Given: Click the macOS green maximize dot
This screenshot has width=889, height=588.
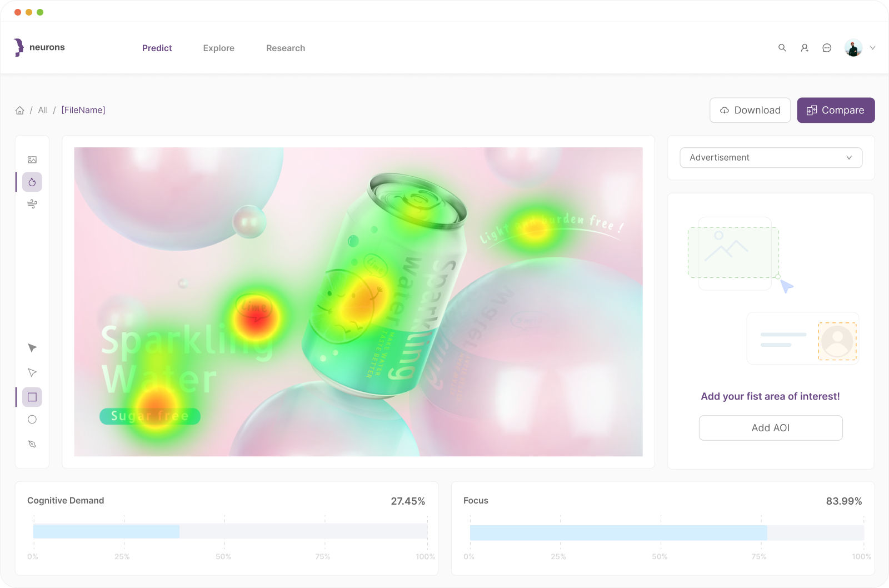Looking at the screenshot, I should click(x=40, y=12).
